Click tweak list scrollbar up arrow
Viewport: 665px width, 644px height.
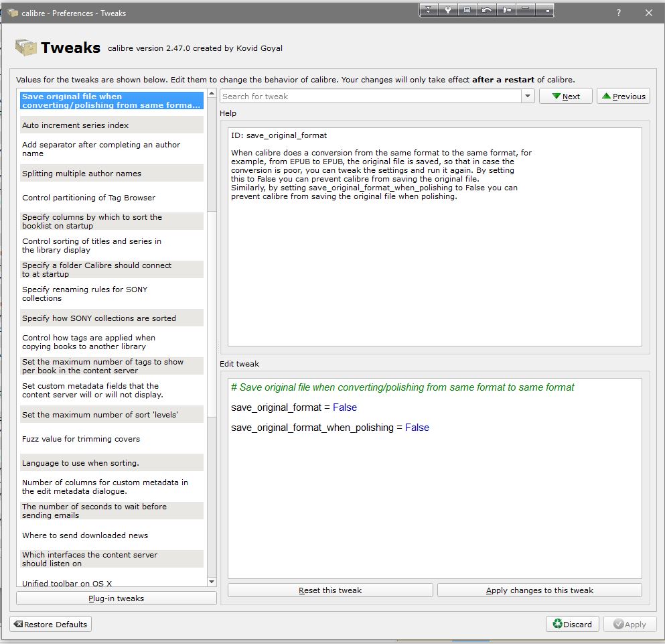(x=212, y=93)
